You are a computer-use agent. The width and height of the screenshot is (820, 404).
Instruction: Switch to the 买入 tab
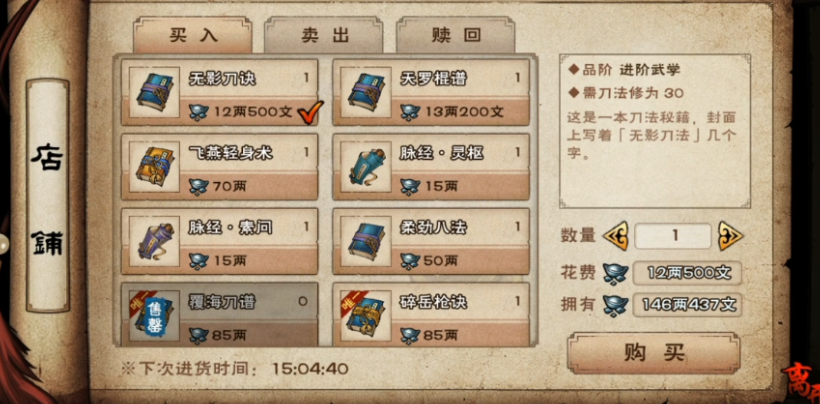(x=193, y=35)
